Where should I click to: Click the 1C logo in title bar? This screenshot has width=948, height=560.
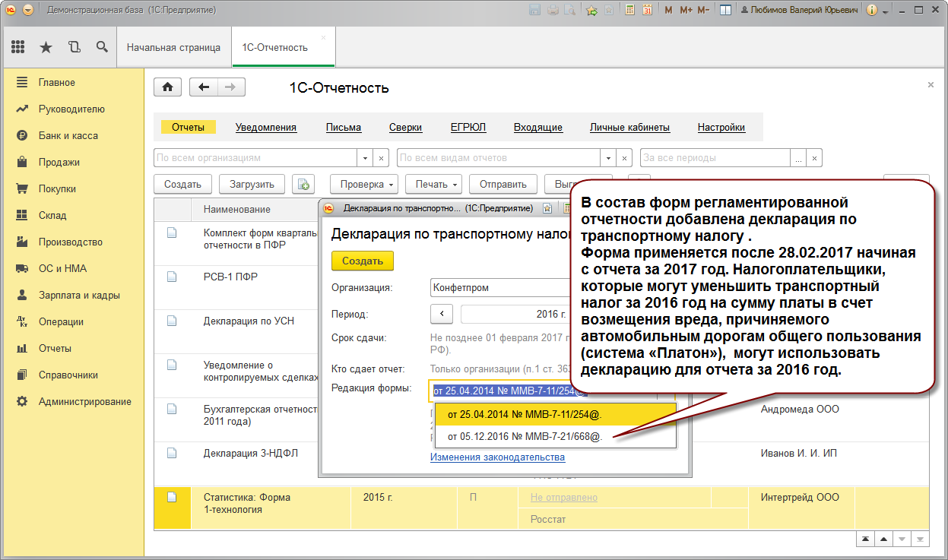click(x=11, y=10)
